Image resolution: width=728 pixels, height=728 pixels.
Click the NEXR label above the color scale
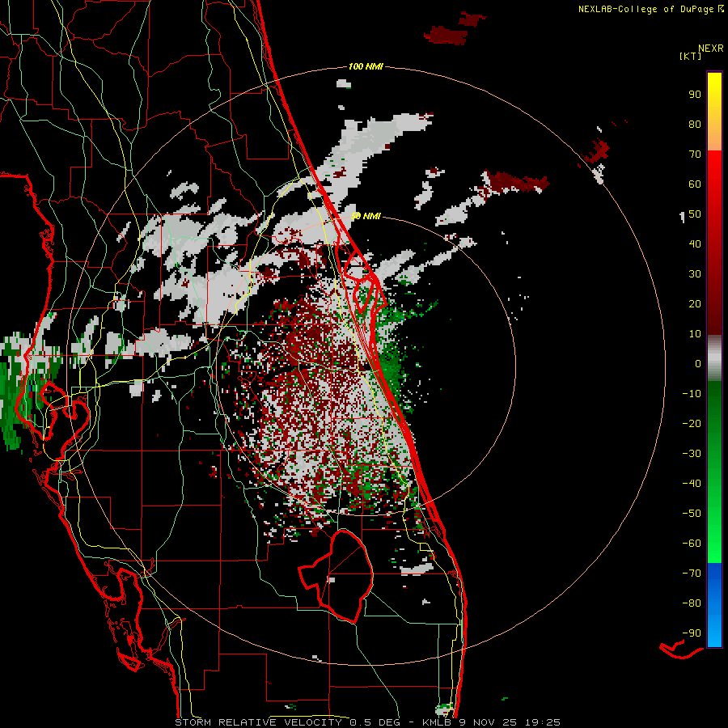click(x=711, y=49)
